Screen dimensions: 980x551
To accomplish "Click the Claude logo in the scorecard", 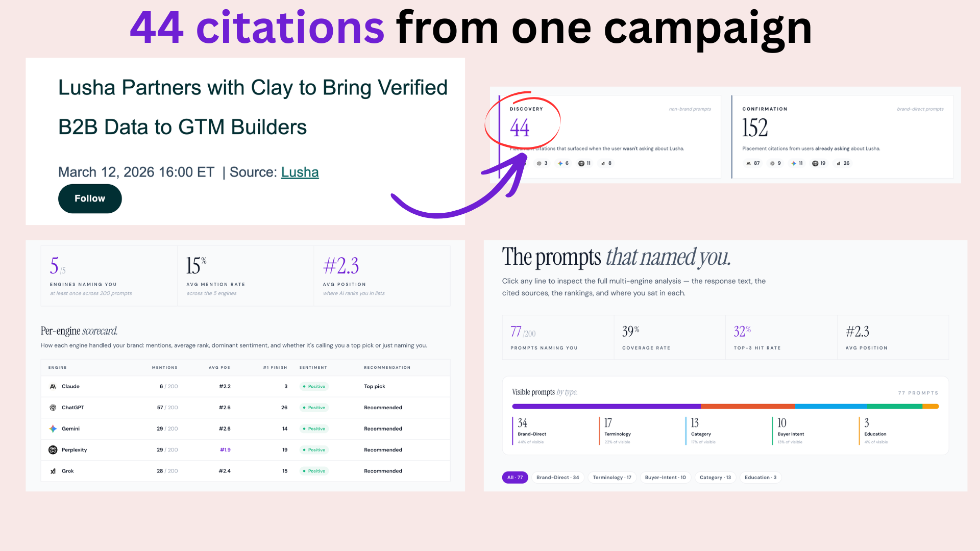I will (53, 387).
